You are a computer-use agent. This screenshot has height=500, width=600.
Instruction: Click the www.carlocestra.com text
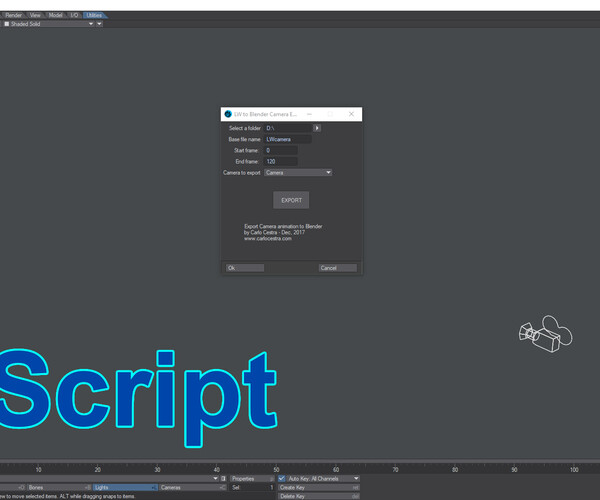[x=268, y=239]
